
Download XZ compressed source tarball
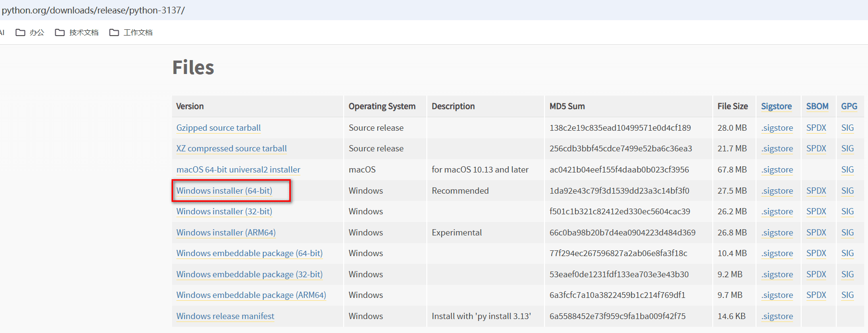tap(231, 148)
